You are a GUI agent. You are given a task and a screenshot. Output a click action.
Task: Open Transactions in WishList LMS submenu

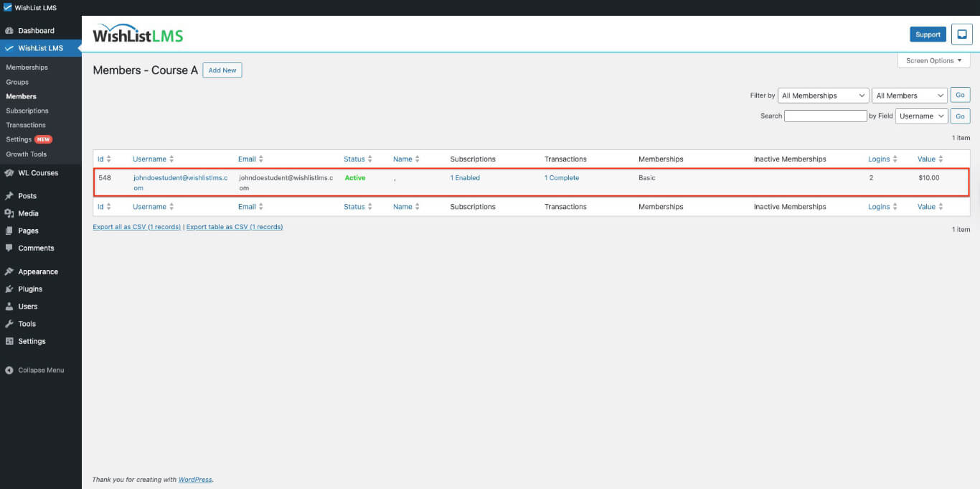26,125
